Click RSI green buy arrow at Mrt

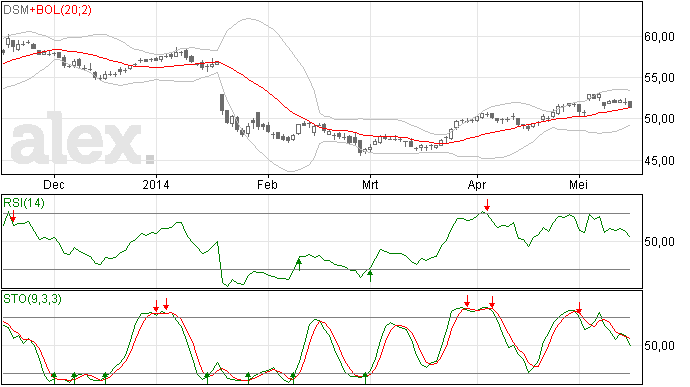point(370,276)
